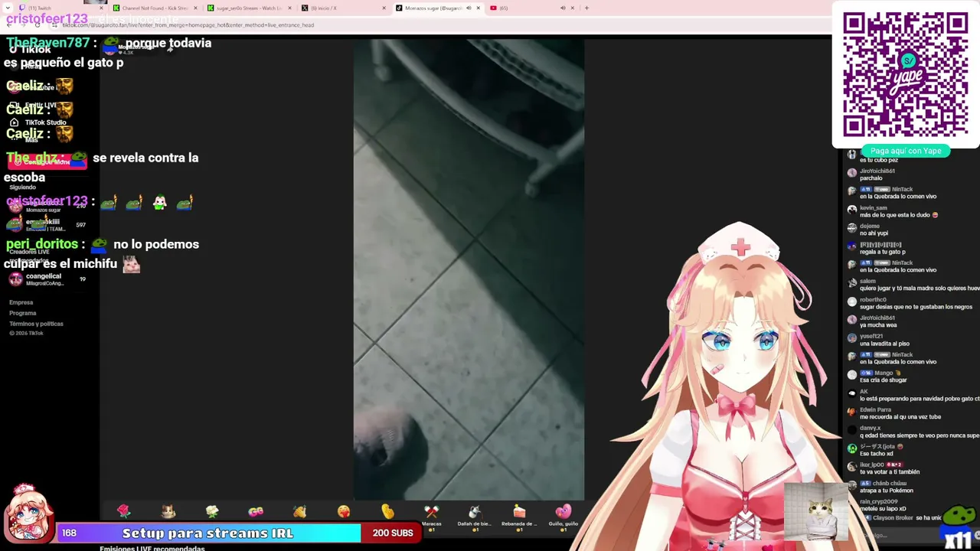Open the Empresa footer link
Viewport: 980px width, 551px height.
click(21, 302)
